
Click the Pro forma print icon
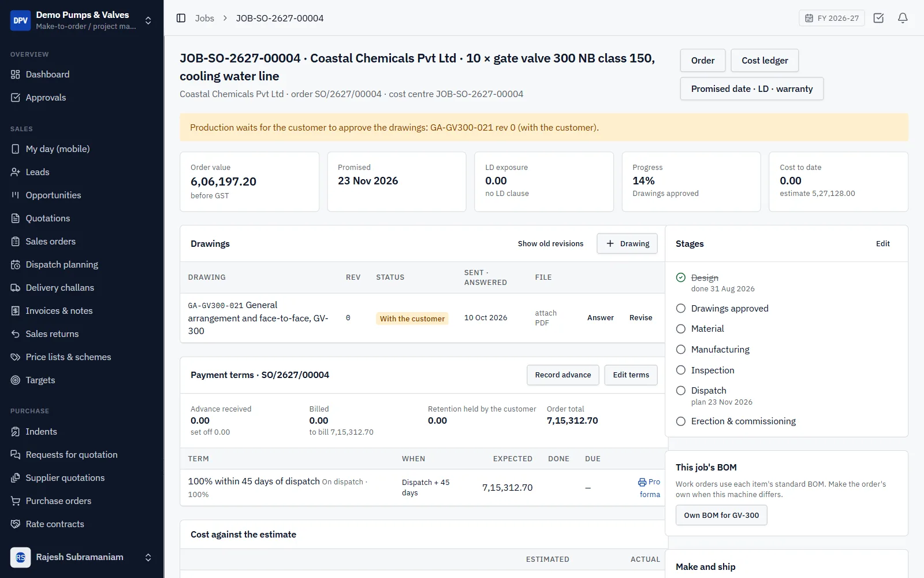[x=642, y=482]
